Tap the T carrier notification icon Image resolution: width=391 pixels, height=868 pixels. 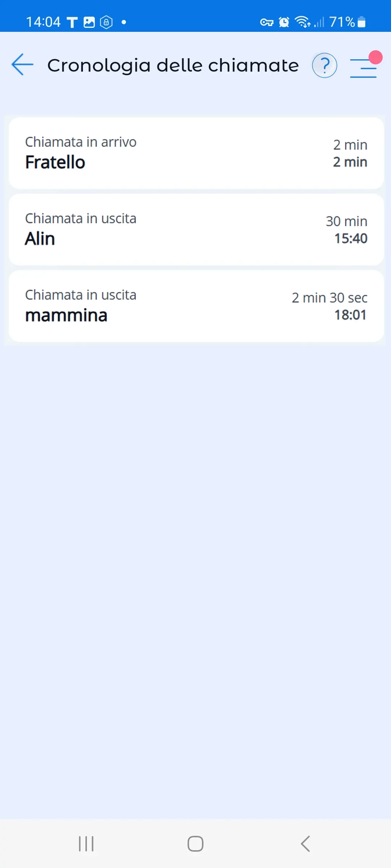click(72, 22)
